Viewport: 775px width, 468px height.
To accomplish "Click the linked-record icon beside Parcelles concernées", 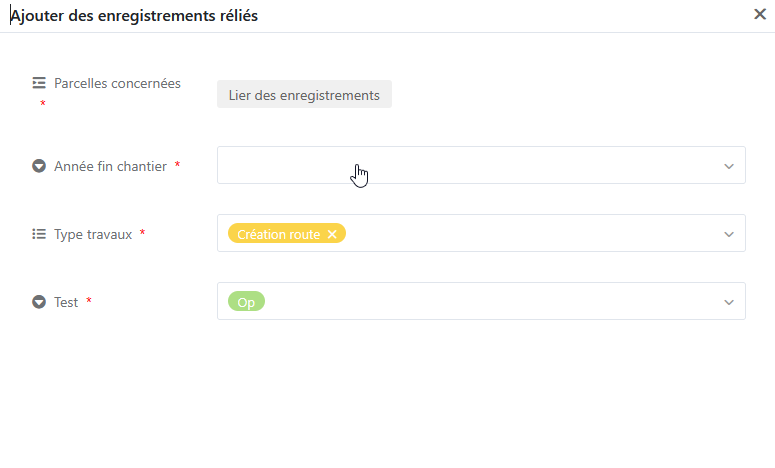I will point(39,83).
